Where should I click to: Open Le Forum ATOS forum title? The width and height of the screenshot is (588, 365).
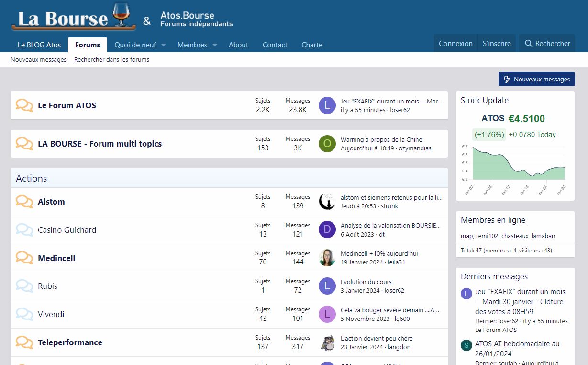67,105
